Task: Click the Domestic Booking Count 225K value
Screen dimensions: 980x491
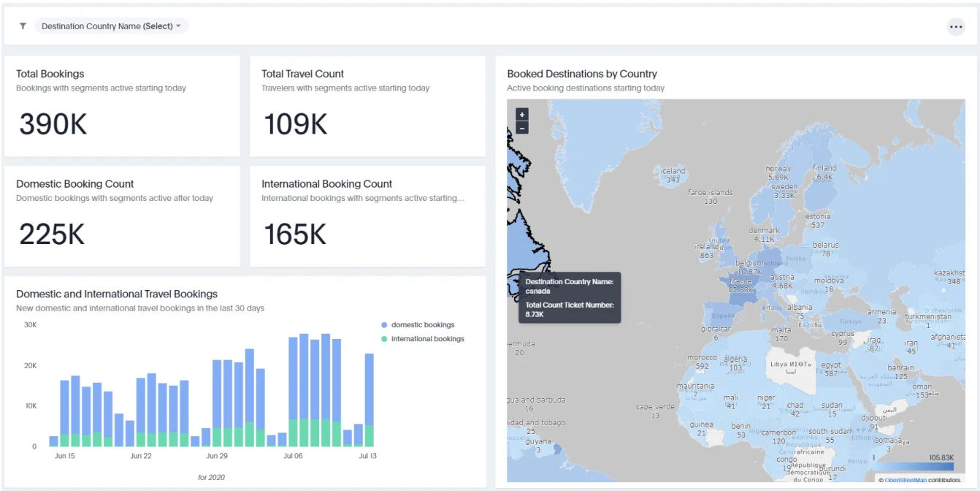Action: (x=52, y=234)
